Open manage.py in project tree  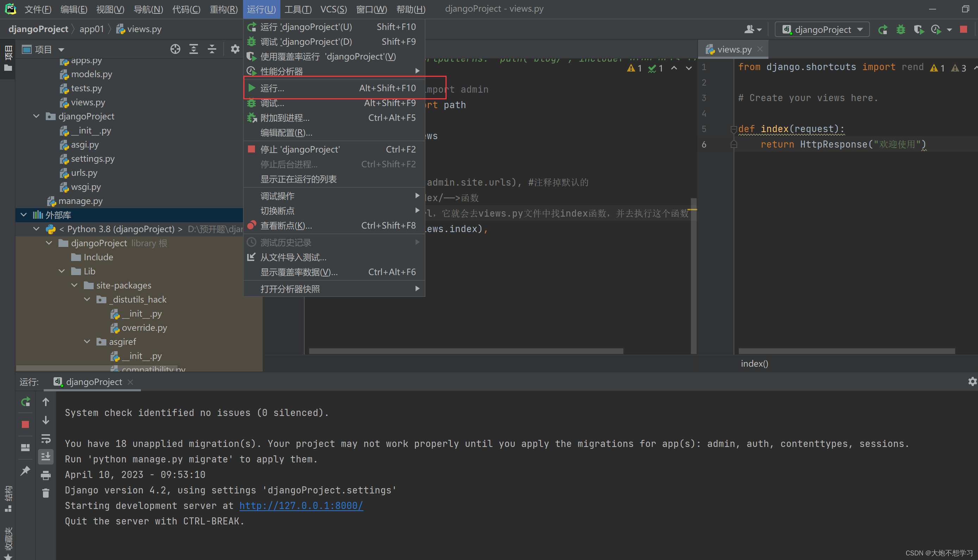tap(80, 201)
